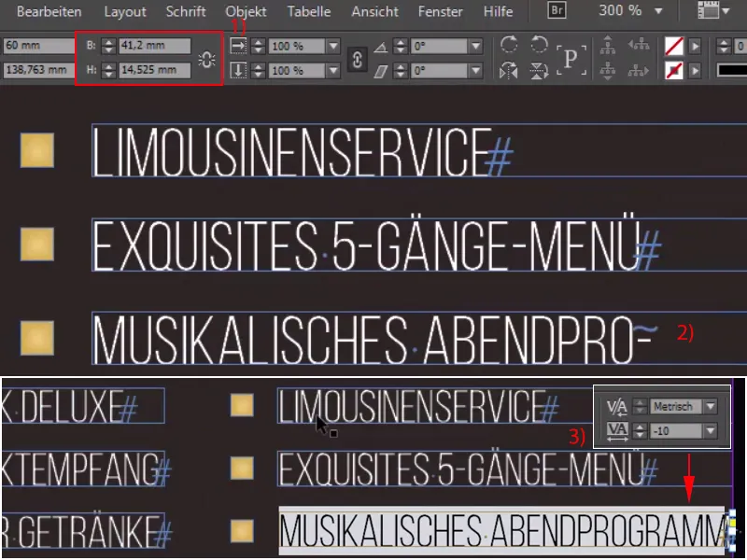Flip selection vertically
This screenshot has height=560, width=747.
(x=539, y=71)
